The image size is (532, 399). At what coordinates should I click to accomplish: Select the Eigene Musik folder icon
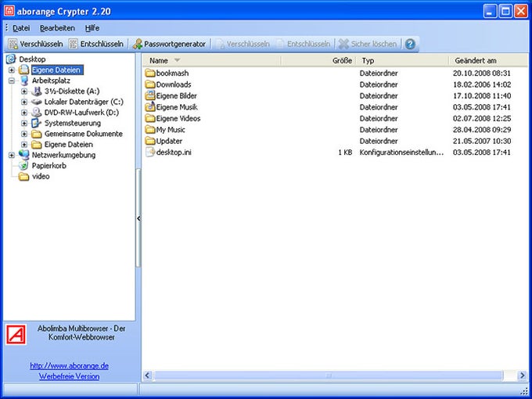150,107
